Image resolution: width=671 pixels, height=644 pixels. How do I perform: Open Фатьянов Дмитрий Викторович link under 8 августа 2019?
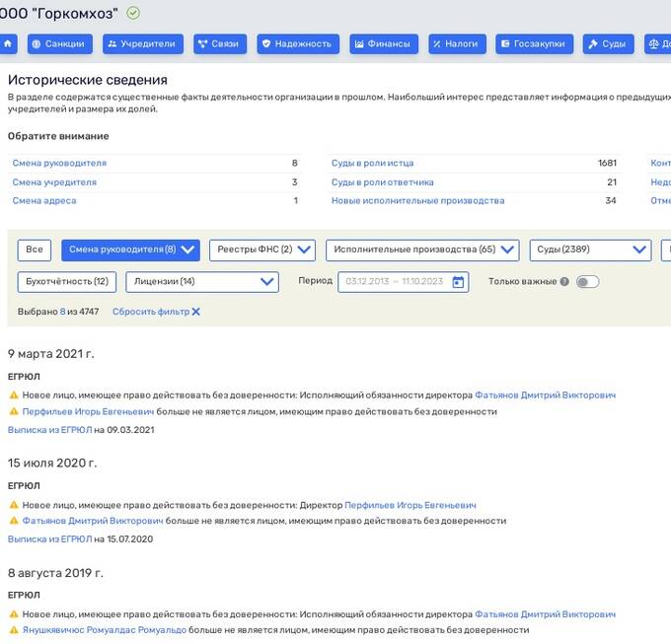(x=545, y=614)
